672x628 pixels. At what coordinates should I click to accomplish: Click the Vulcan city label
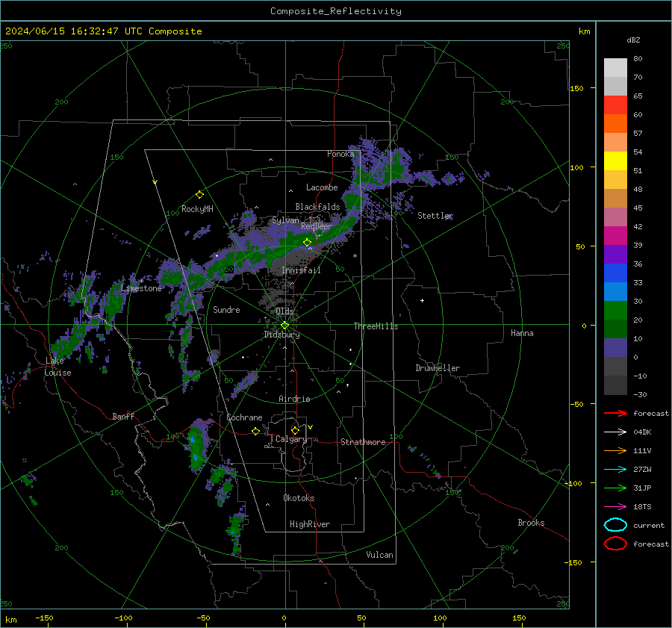pos(379,555)
